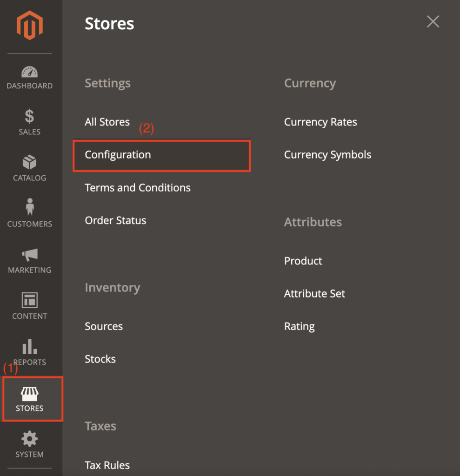Open Attribute Set under Attributes
460x476 pixels.
314,294
